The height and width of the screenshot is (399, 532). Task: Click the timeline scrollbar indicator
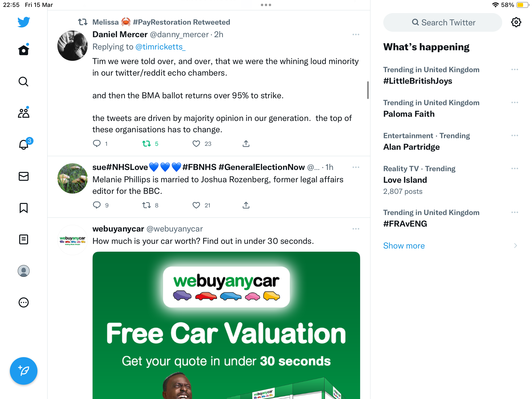(x=368, y=90)
